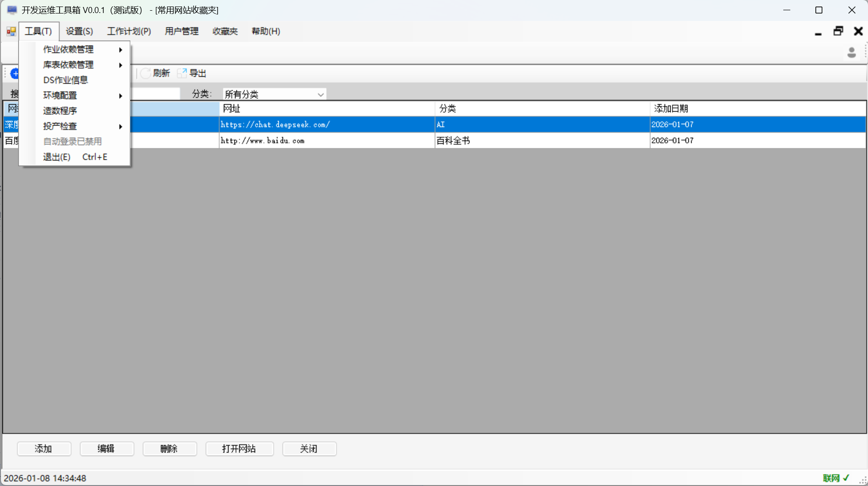
Task: Click the gray user profile icon
Action: point(851,53)
